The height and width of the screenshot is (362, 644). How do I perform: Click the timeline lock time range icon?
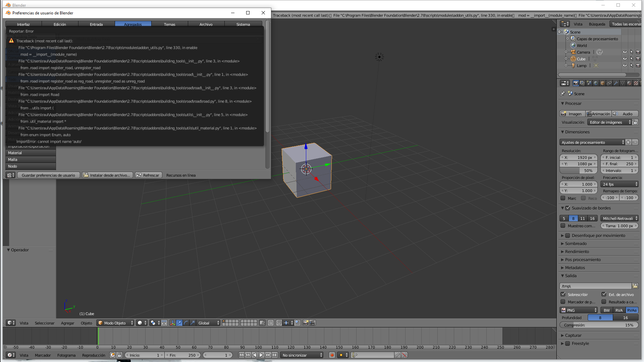(119, 355)
